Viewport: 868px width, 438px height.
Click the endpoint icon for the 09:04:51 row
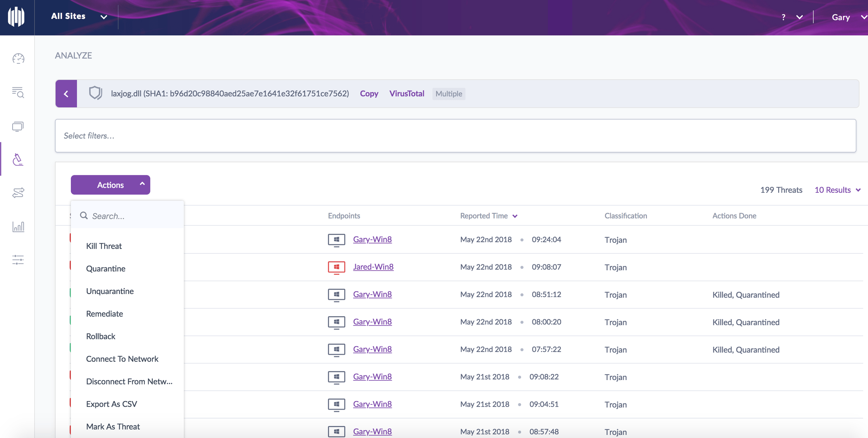[x=336, y=404]
